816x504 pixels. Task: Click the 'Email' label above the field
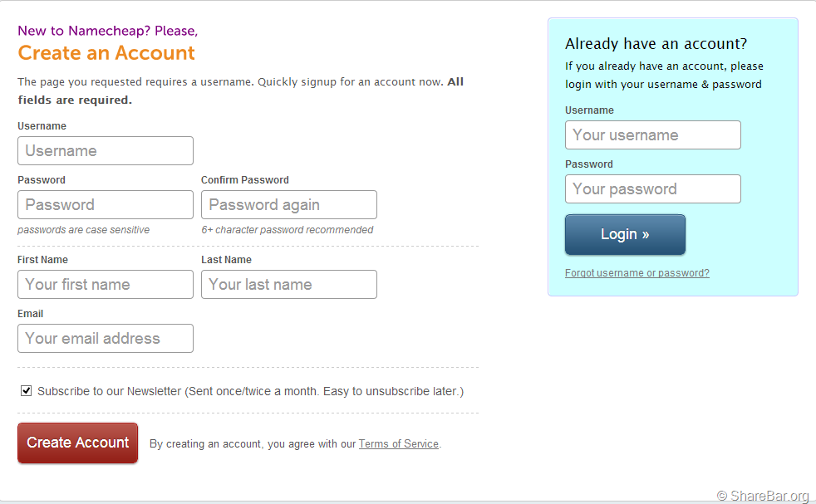tap(30, 314)
